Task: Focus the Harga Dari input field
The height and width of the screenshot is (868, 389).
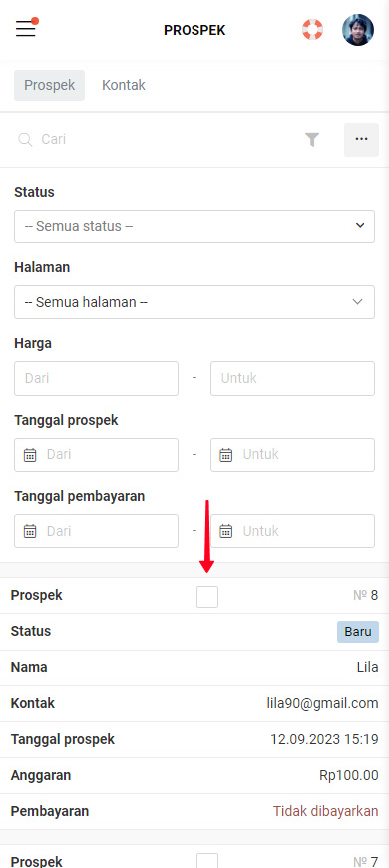Action: (x=97, y=379)
